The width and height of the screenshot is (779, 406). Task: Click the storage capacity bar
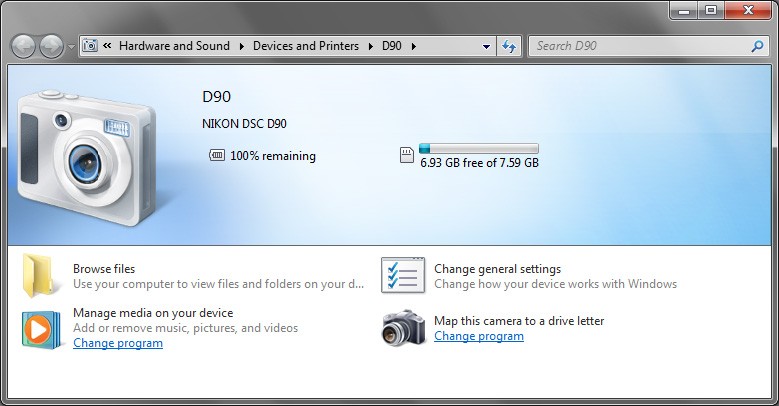tap(479, 148)
